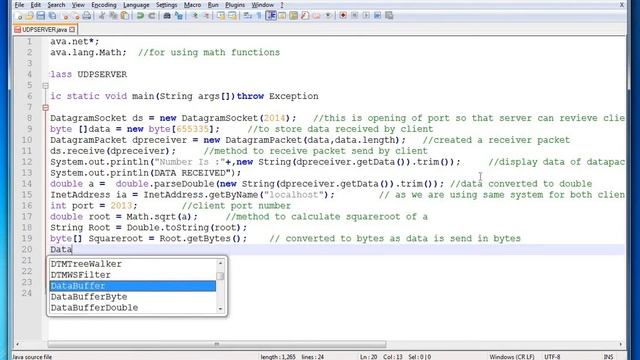The height and width of the screenshot is (360, 640).
Task: Open the Search menu
Action: (x=56, y=5)
